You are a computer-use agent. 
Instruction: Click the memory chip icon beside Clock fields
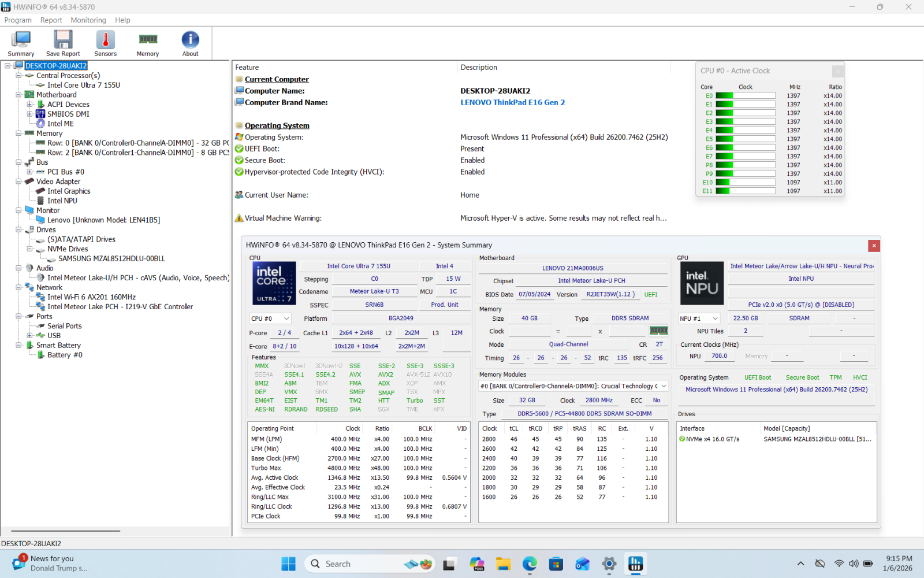(x=659, y=331)
